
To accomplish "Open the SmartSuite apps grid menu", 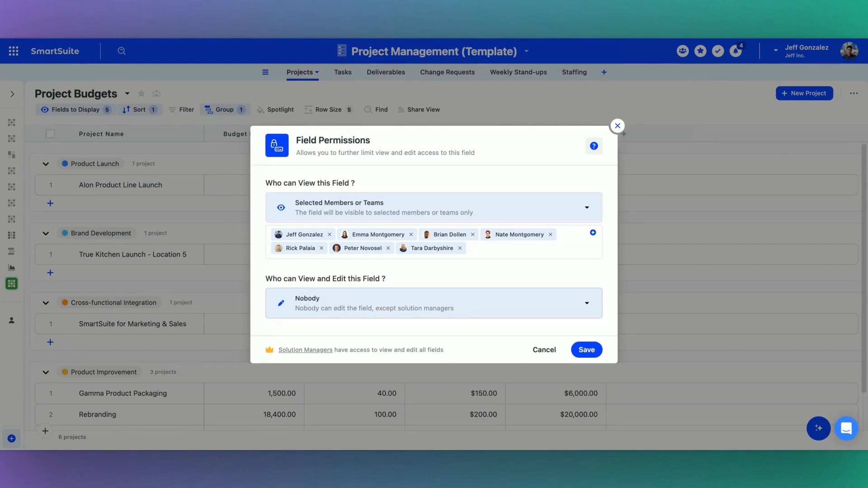I will (14, 51).
